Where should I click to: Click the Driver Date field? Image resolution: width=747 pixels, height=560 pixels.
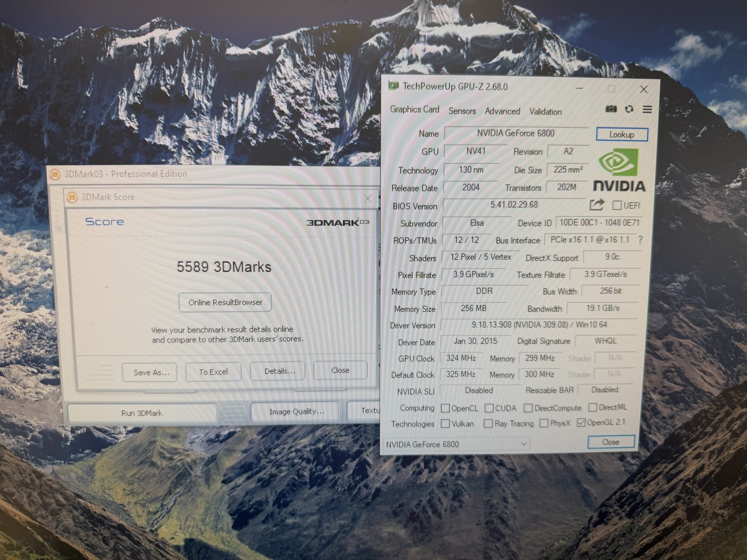(475, 341)
